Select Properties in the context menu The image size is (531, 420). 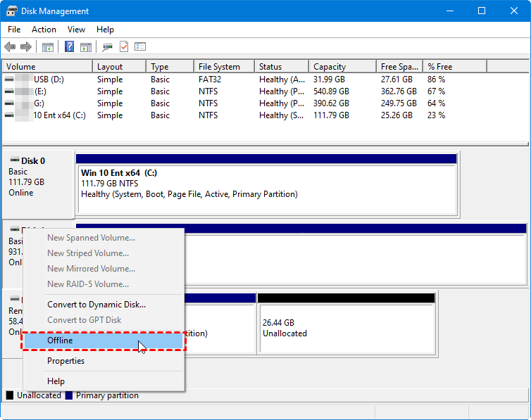tap(65, 361)
